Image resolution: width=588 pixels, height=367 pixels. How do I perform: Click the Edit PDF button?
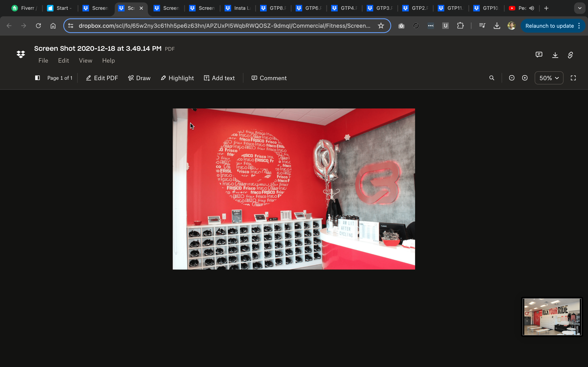(x=102, y=78)
